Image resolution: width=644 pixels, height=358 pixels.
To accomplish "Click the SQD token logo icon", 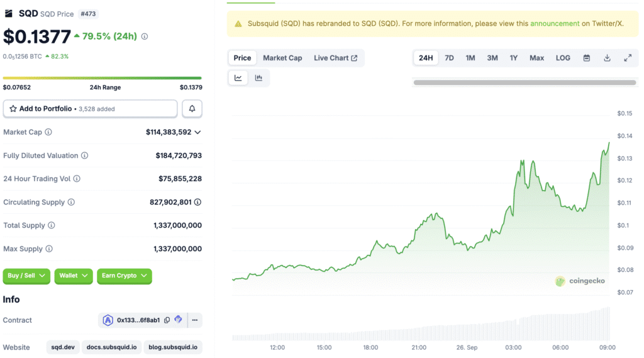I will tap(9, 14).
